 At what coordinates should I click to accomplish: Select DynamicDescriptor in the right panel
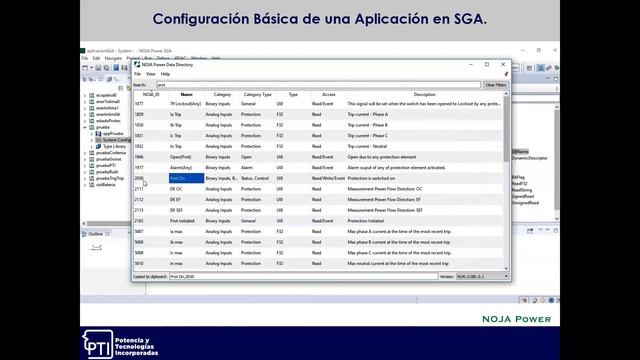[530, 158]
